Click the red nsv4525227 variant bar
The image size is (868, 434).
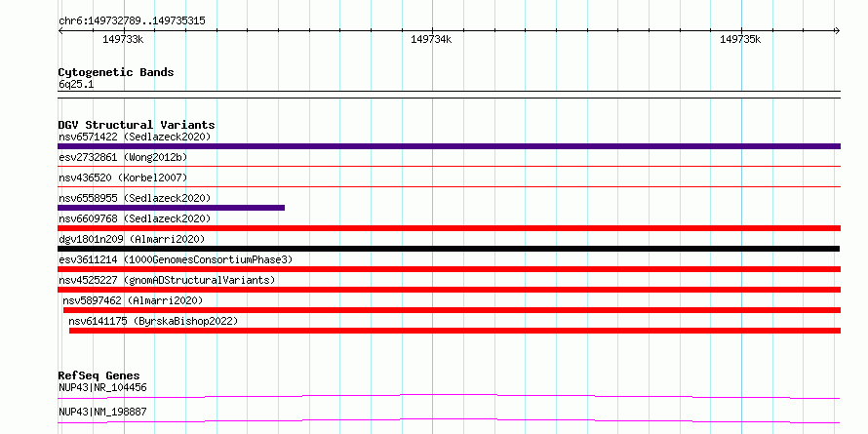pos(449,290)
